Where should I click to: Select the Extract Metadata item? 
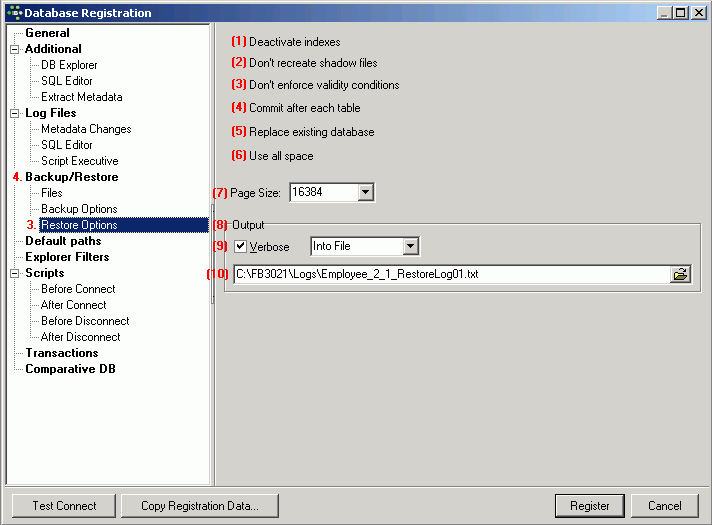click(x=82, y=97)
